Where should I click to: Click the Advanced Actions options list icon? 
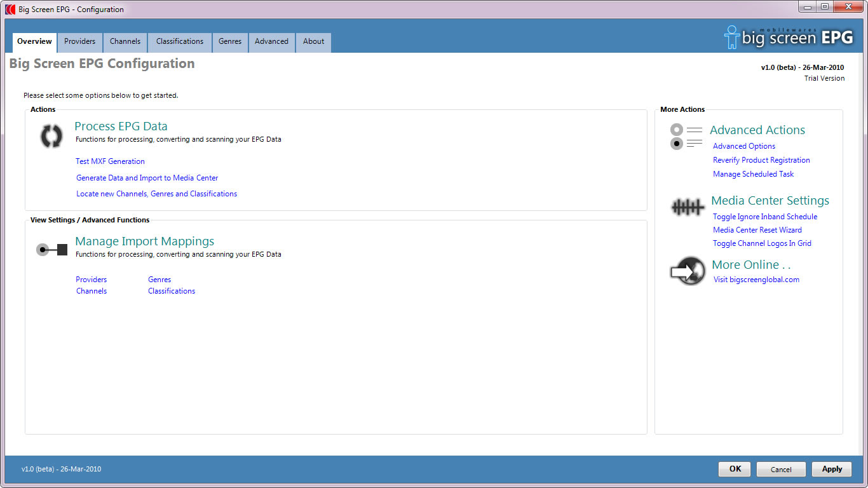[x=686, y=137]
